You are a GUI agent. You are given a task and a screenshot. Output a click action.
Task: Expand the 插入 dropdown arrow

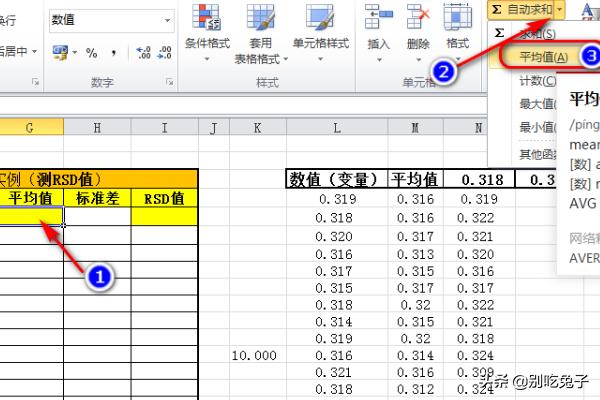(379, 60)
